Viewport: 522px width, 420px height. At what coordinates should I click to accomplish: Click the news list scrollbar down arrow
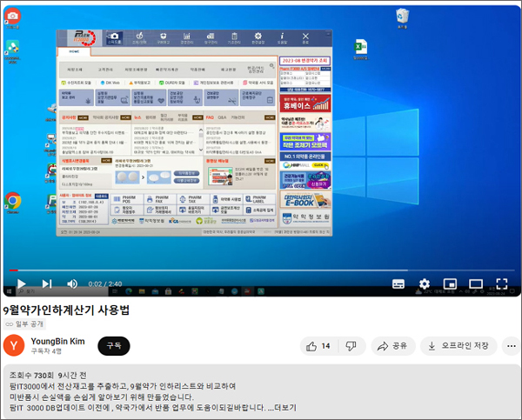[201, 150]
